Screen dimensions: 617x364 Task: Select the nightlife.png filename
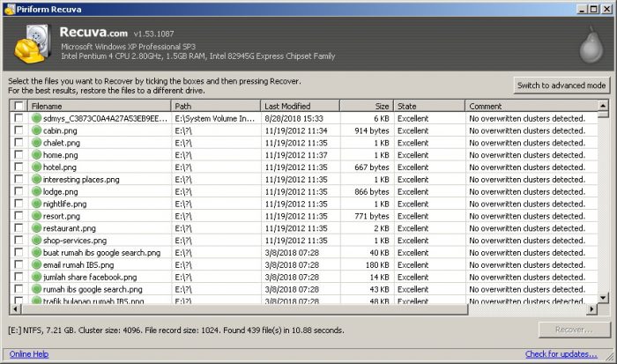click(x=65, y=204)
